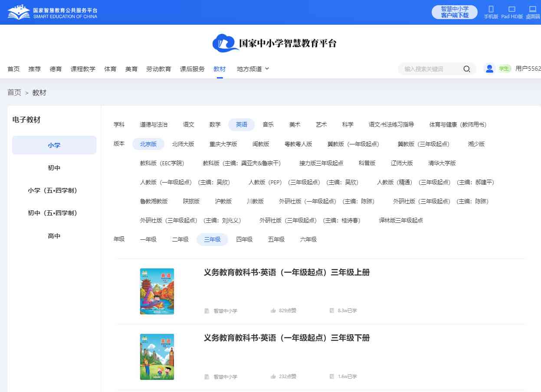This screenshot has width=541, height=392.
Task: Choose the 沪教版 edition filter
Action: [x=223, y=201]
